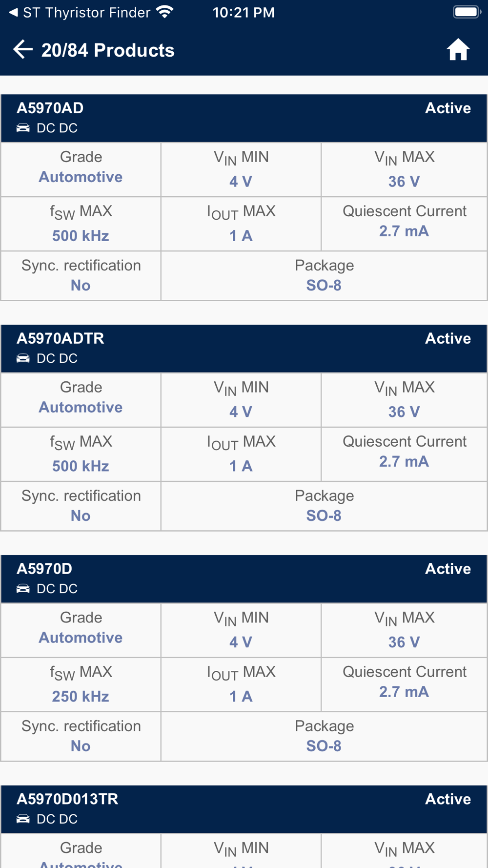Tap the car icon under A5970ADTR

(x=23, y=358)
